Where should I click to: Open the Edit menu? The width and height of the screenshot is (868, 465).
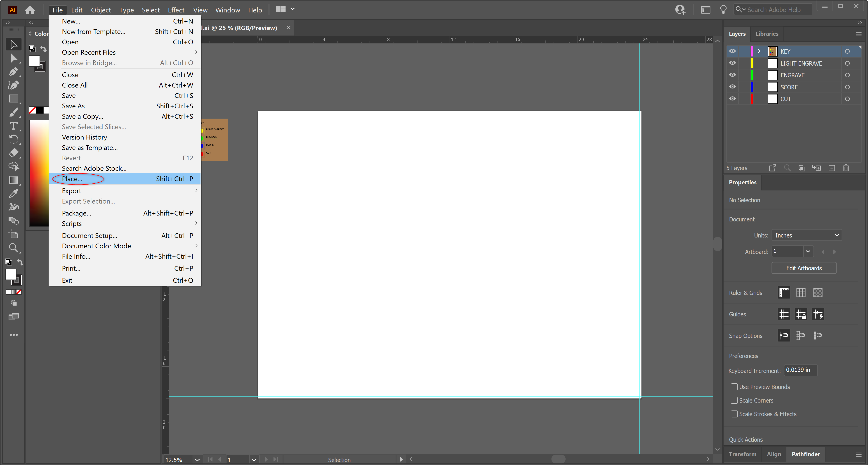[x=76, y=10]
